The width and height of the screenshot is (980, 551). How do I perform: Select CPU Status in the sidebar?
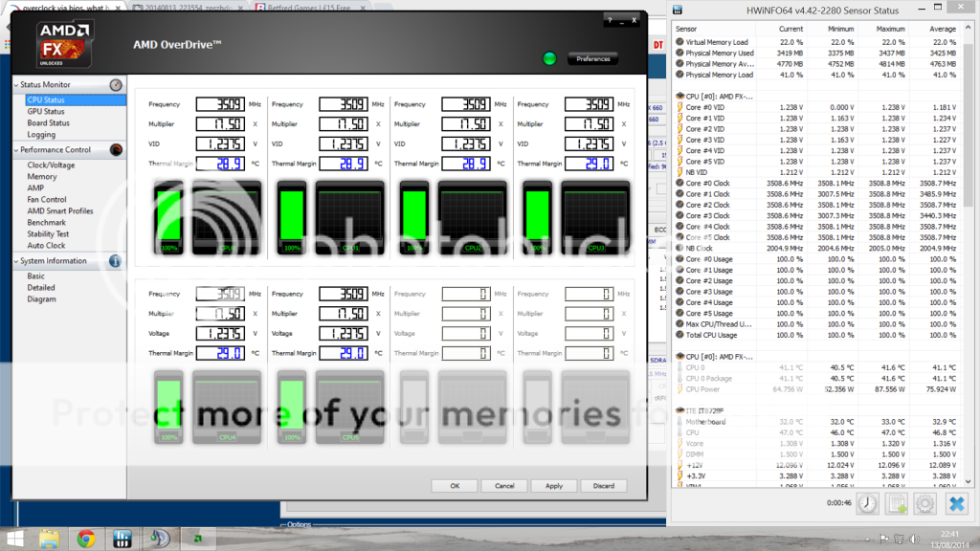click(76, 99)
